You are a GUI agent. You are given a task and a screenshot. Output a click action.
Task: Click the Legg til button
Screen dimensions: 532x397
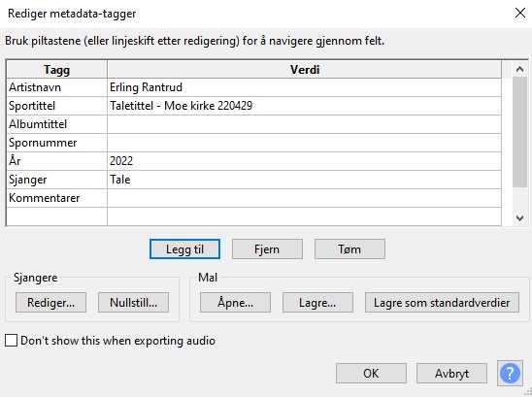coord(184,249)
